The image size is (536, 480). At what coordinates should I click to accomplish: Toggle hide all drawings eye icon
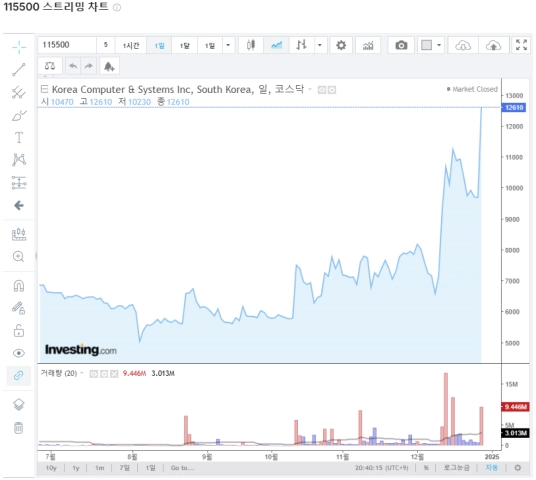(19, 353)
